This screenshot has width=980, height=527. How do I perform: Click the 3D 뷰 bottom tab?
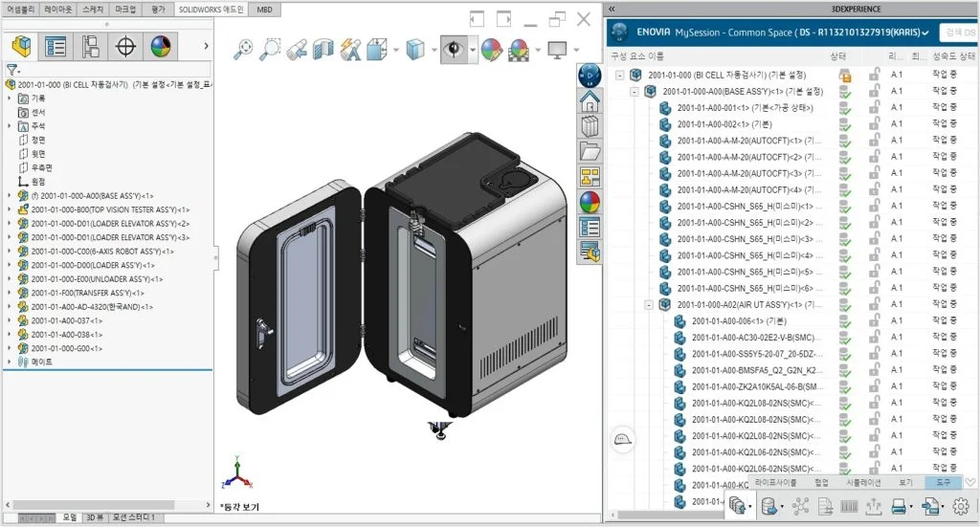pos(95,517)
